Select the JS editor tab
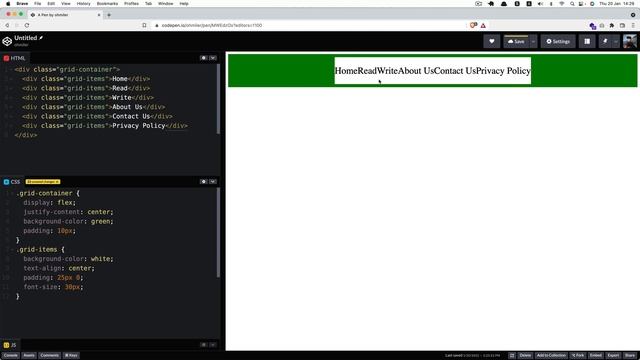This screenshot has height=360, width=640. click(x=10, y=345)
